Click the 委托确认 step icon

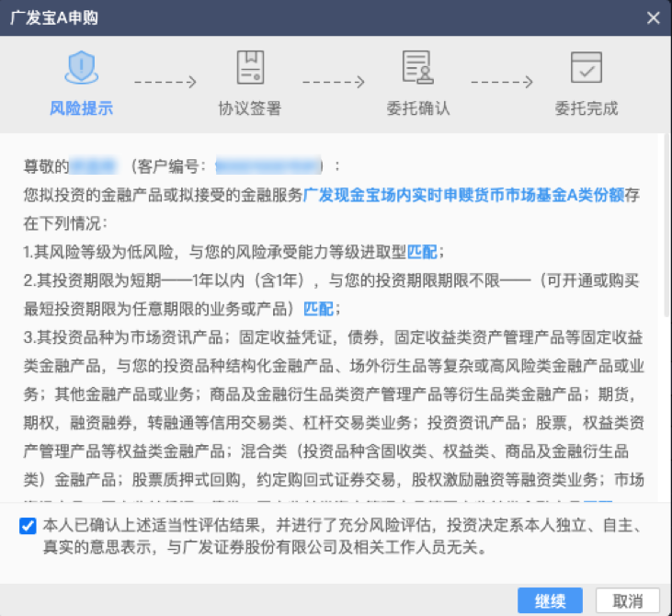pyautogui.click(x=417, y=67)
